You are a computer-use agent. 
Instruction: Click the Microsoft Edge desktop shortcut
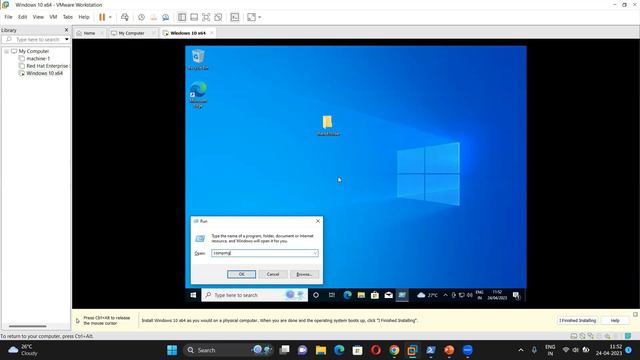click(198, 95)
